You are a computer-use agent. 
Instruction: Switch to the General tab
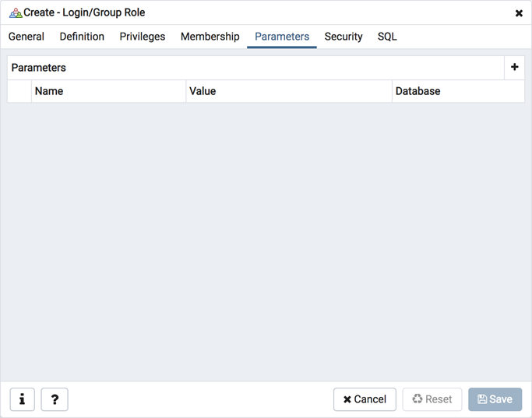click(26, 37)
